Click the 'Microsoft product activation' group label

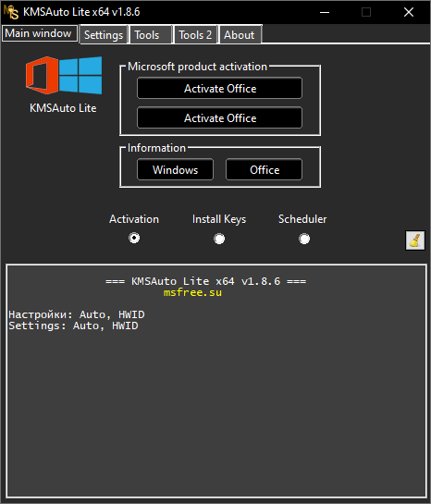coord(197,67)
